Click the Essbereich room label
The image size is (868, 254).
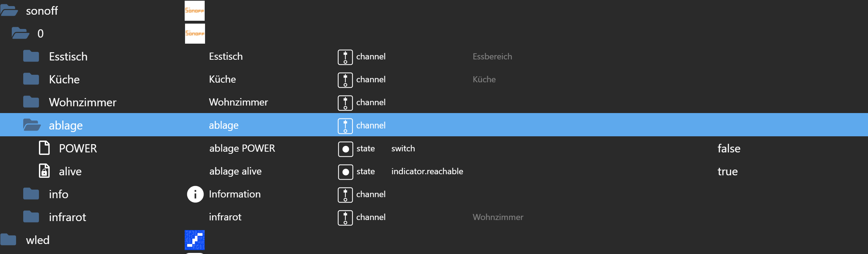492,57
